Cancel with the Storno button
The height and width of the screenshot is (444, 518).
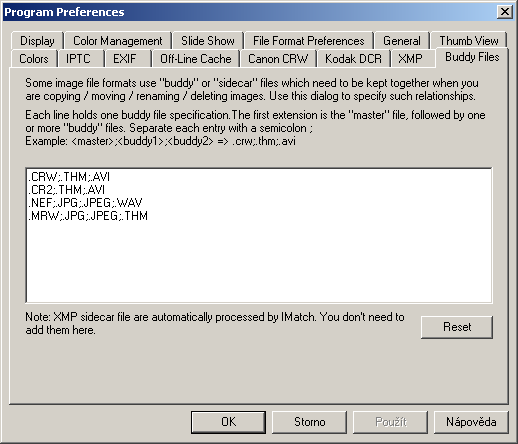(309, 422)
